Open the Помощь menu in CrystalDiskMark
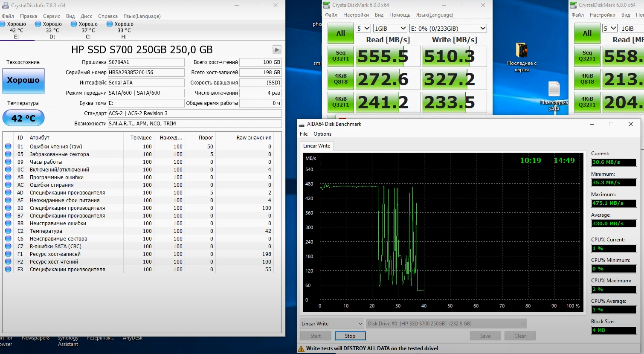 pos(400,15)
